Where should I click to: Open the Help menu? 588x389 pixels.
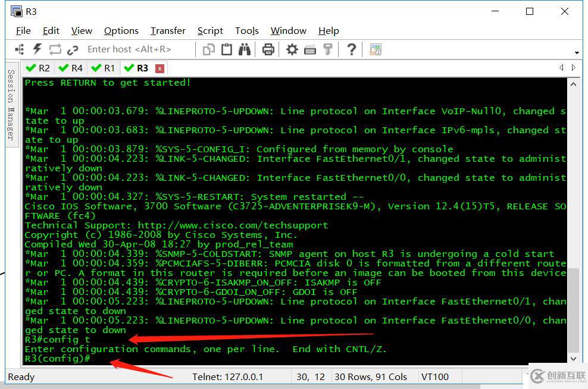[329, 31]
